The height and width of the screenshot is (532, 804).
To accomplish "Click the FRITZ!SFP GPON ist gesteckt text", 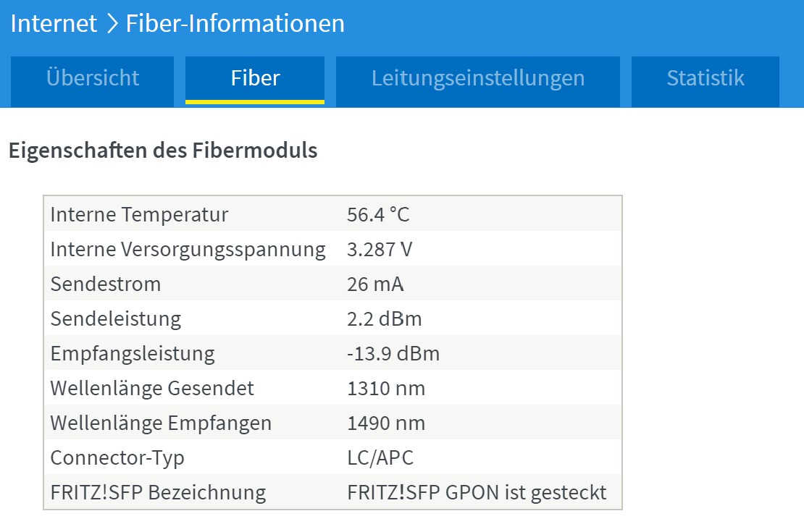I will coord(477,492).
